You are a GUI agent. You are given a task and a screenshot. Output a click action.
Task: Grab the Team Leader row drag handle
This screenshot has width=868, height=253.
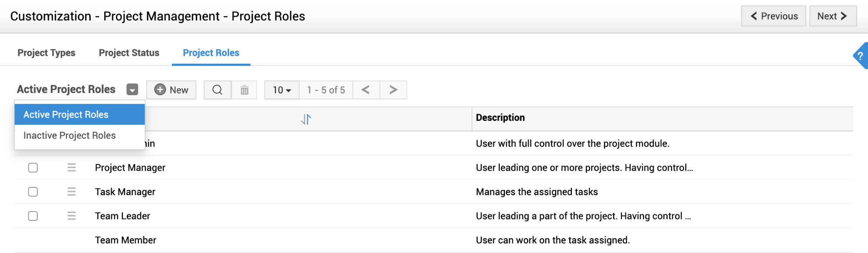[x=72, y=216]
